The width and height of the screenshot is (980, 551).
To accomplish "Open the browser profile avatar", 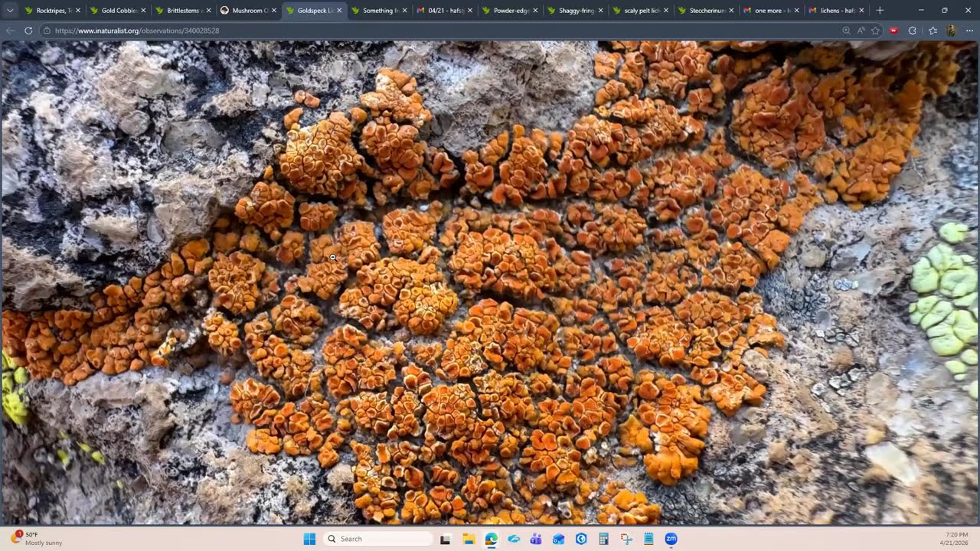I will [951, 31].
